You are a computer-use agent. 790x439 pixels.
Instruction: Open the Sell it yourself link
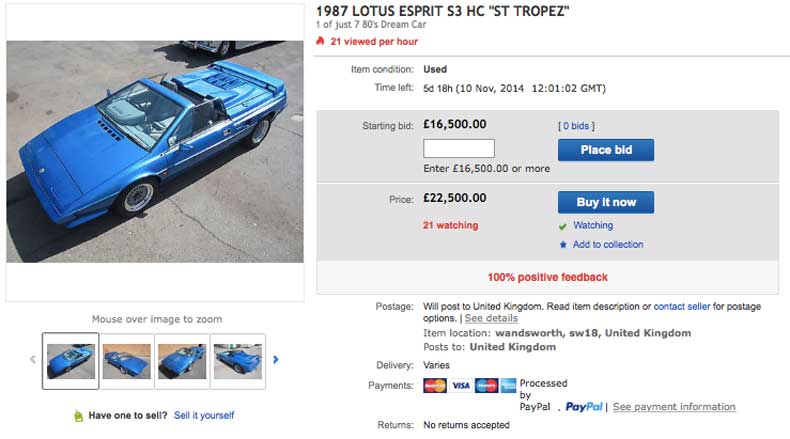tap(204, 415)
